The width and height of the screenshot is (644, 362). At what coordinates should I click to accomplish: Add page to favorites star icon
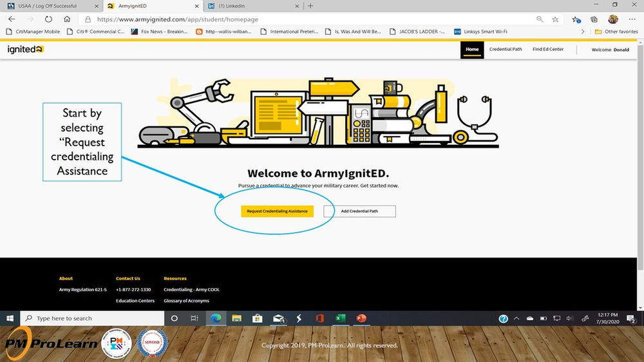click(555, 19)
